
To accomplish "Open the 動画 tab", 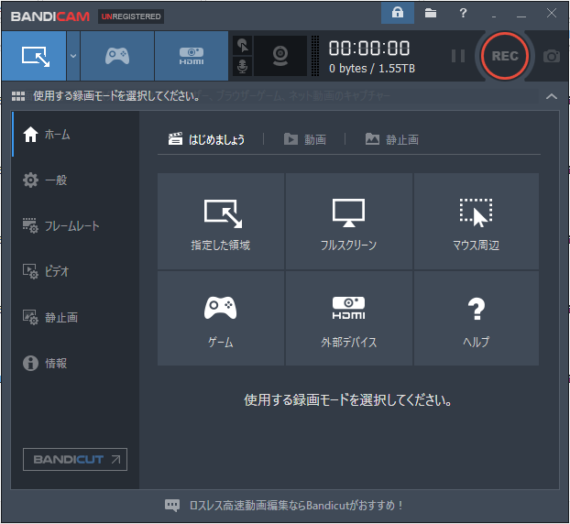I will (x=305, y=139).
